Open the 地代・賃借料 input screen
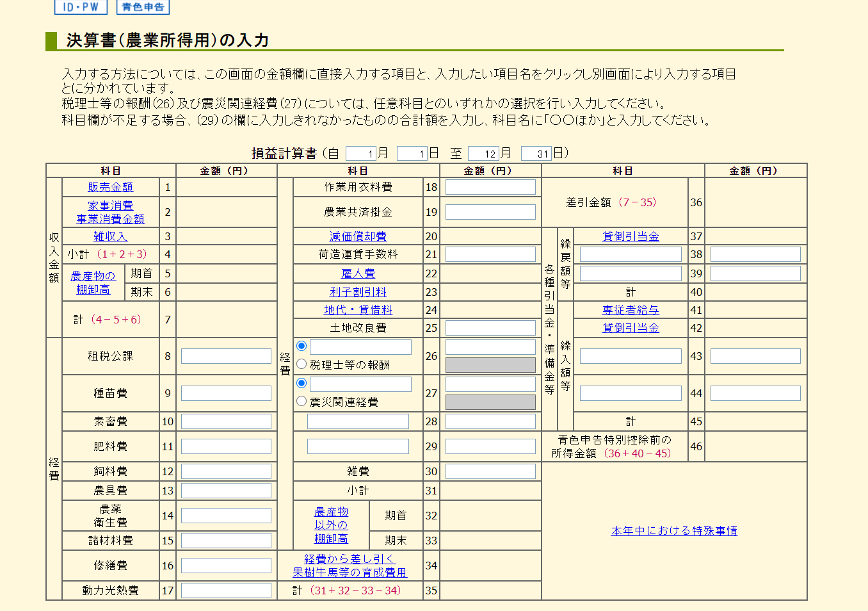868x611 pixels. (358, 309)
